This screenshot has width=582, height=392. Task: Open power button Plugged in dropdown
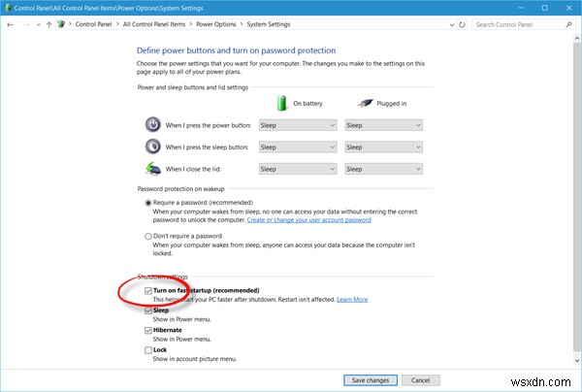click(384, 125)
